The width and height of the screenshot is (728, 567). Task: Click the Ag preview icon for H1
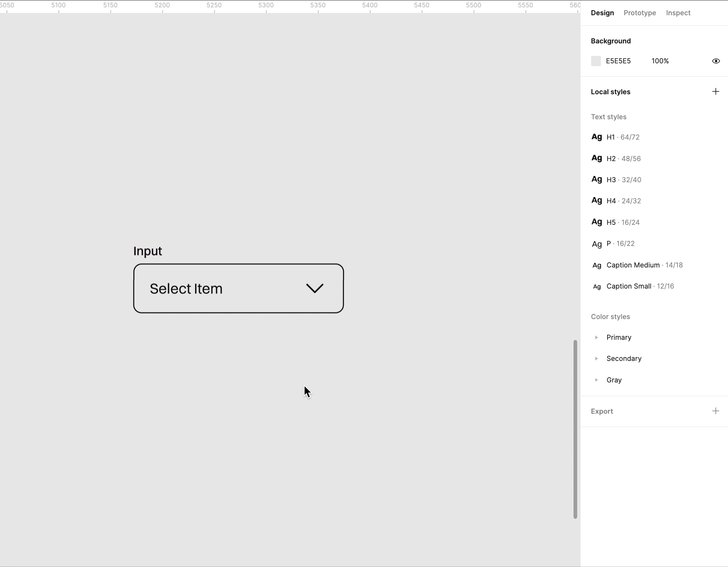pyautogui.click(x=597, y=137)
